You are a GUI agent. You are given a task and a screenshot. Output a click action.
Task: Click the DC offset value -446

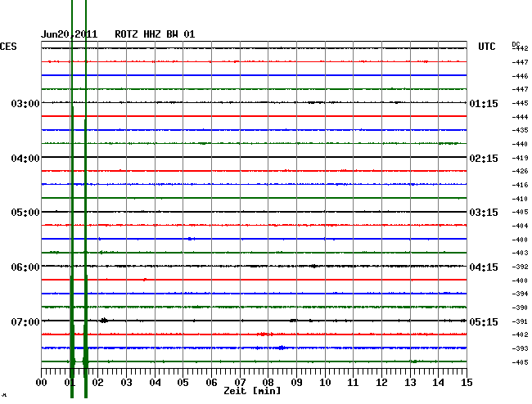pos(520,76)
